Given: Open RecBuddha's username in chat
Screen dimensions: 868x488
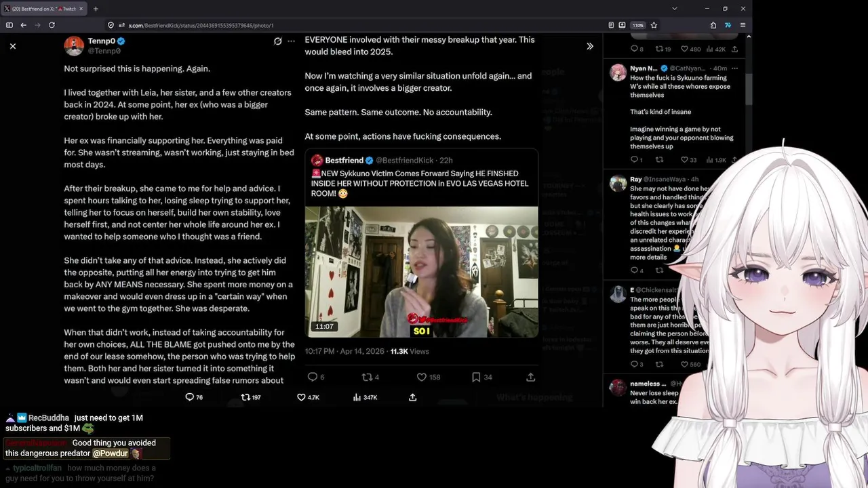Looking at the screenshot, I should point(49,418).
